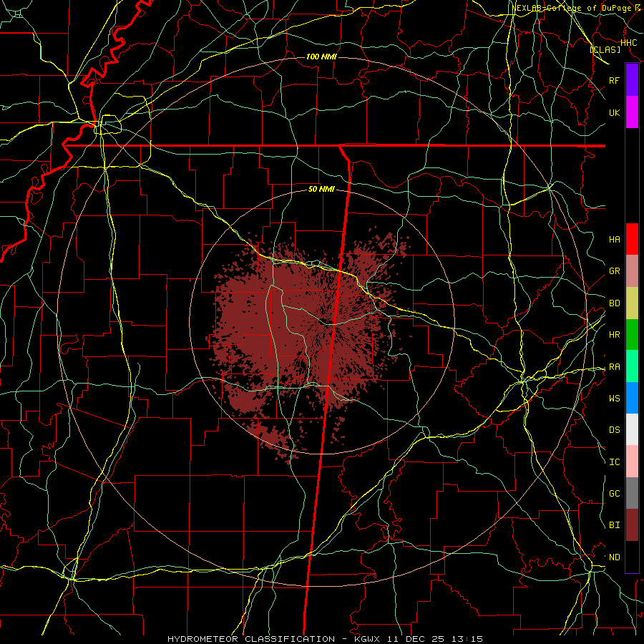Click the IC legend label text
This screenshot has height=644, width=644.
point(615,462)
